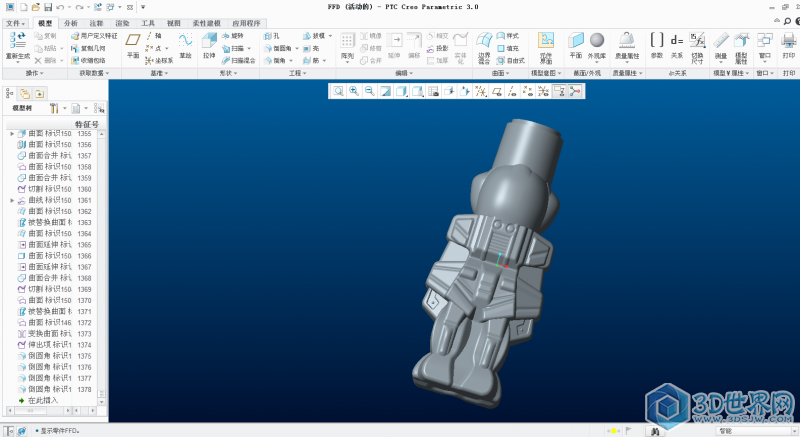Select the Shell (壳) tool
Screen dimensions: 800x437
point(311,48)
